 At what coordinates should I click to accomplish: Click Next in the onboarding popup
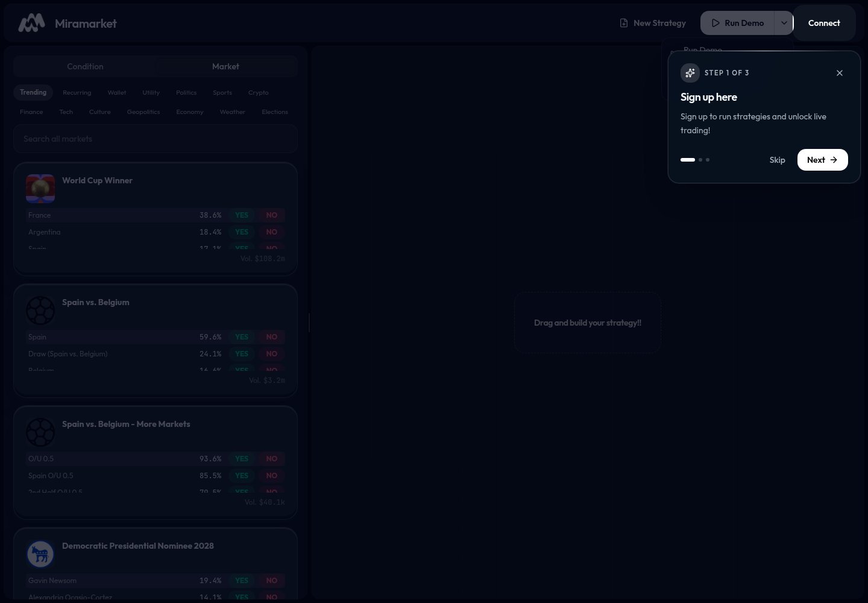point(822,160)
